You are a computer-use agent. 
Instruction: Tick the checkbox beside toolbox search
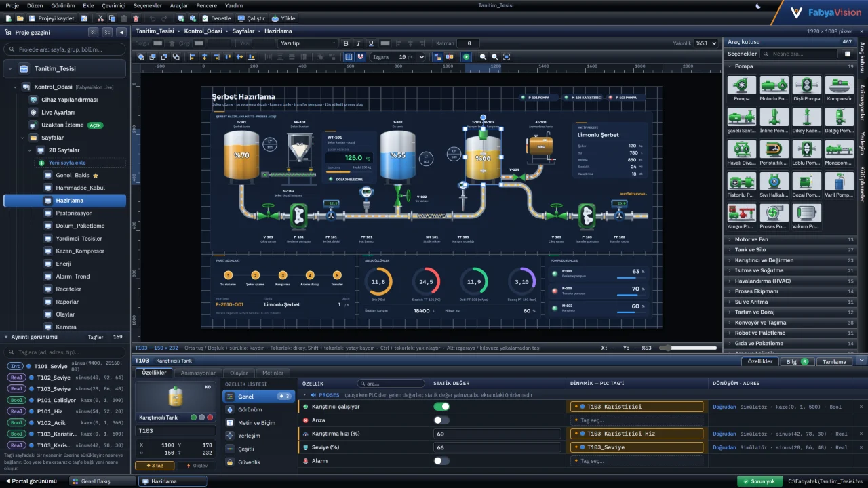pos(847,54)
